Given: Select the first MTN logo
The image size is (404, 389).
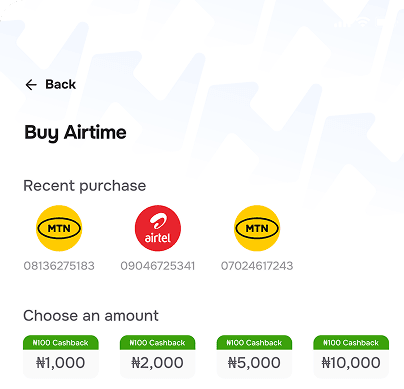Looking at the screenshot, I should pos(59,228).
